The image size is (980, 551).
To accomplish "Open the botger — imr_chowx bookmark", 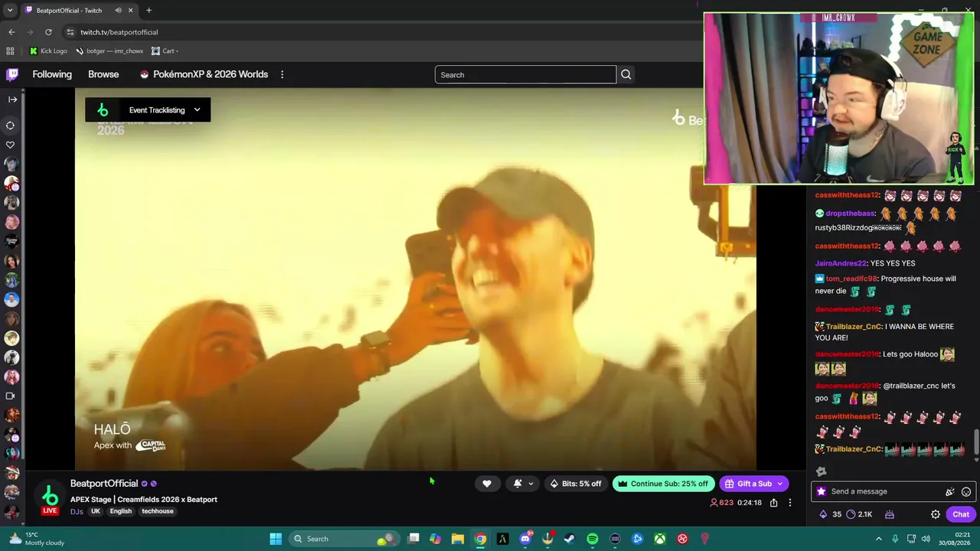I will point(109,51).
